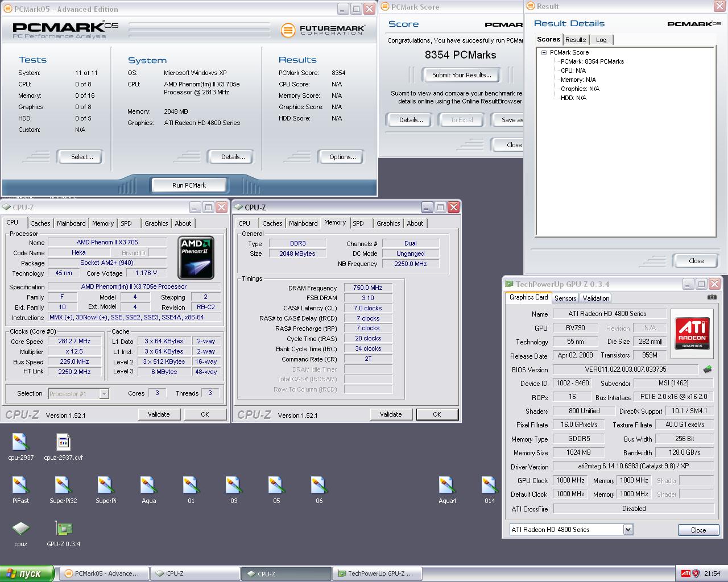Click the red shield tray icon
Screen dimensions: 728x582
coord(696,573)
